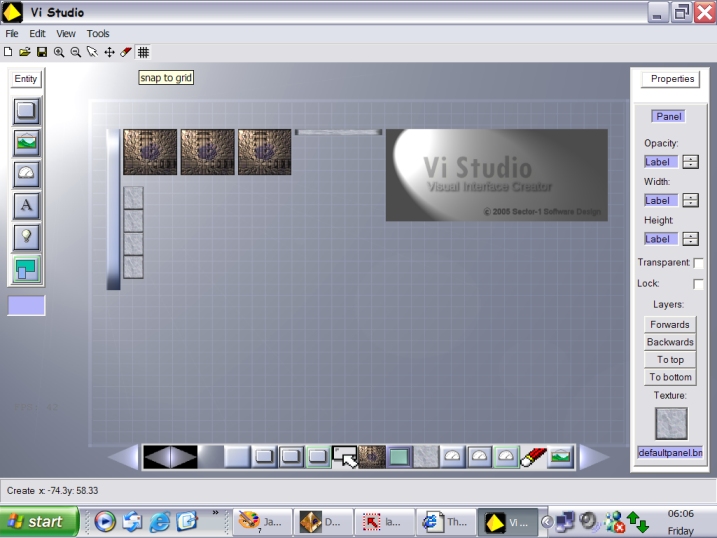Click the Properties tab label
This screenshot has height=538, width=717.
pyautogui.click(x=672, y=79)
